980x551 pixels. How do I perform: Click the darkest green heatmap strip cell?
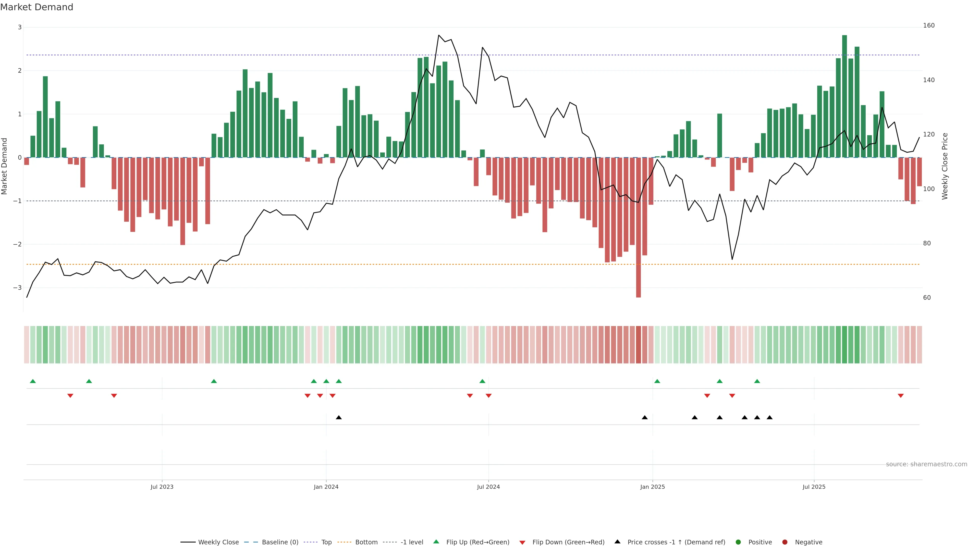(x=844, y=345)
